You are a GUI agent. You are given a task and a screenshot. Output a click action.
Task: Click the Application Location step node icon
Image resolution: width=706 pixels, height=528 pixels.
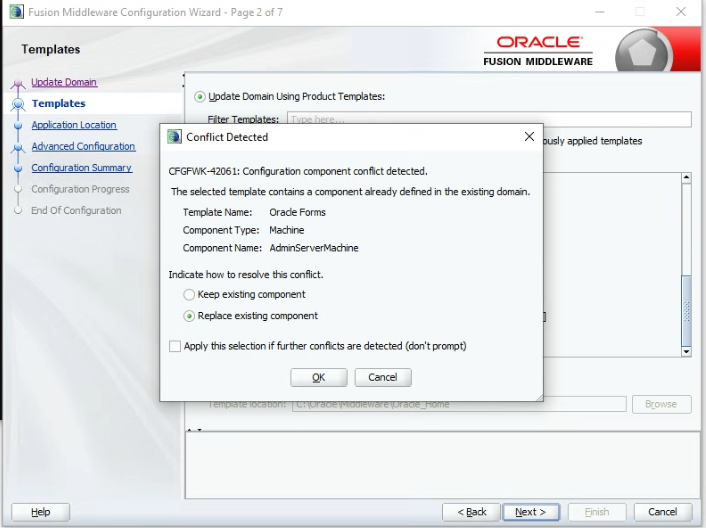click(x=18, y=126)
